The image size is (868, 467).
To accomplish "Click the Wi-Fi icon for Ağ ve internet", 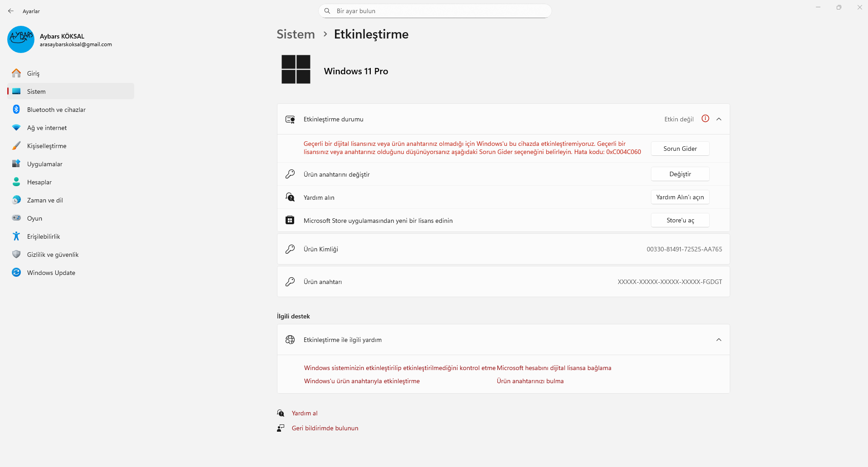I will pos(16,127).
